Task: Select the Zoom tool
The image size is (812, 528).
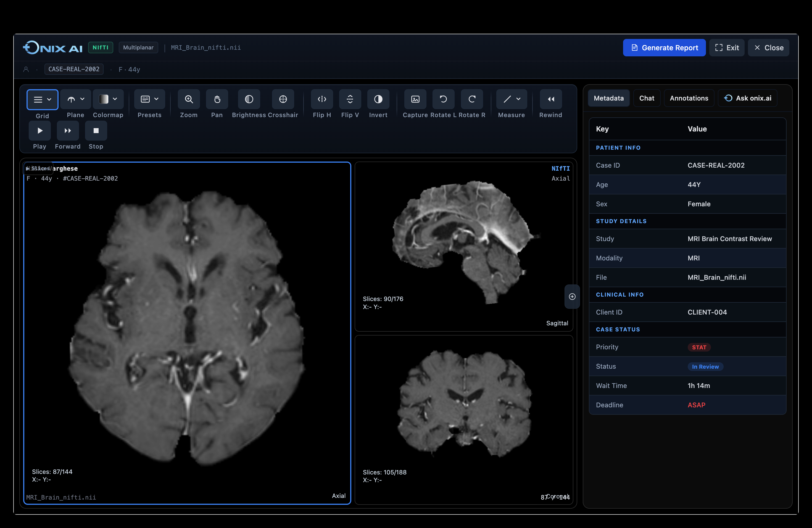Action: (189, 100)
